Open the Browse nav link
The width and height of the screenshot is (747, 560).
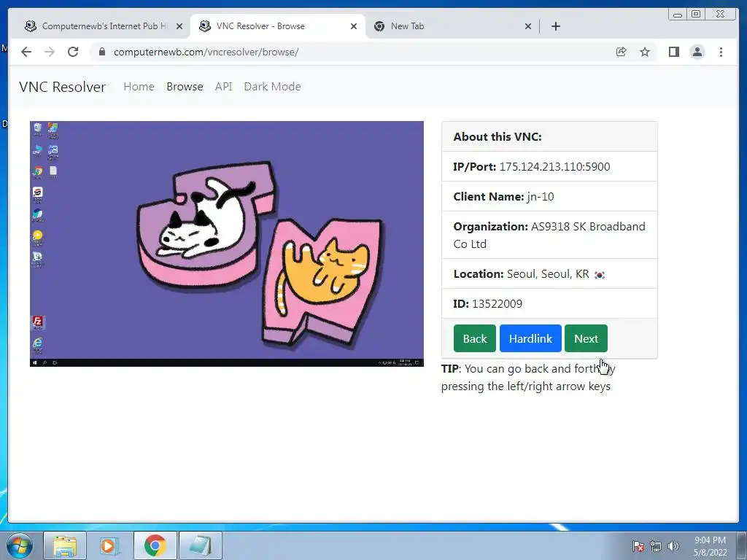pos(185,87)
